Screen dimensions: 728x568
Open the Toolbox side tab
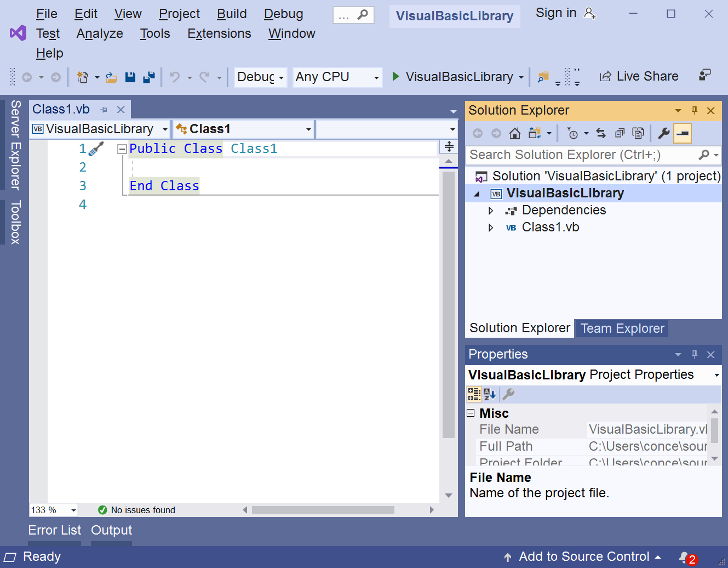(x=15, y=222)
